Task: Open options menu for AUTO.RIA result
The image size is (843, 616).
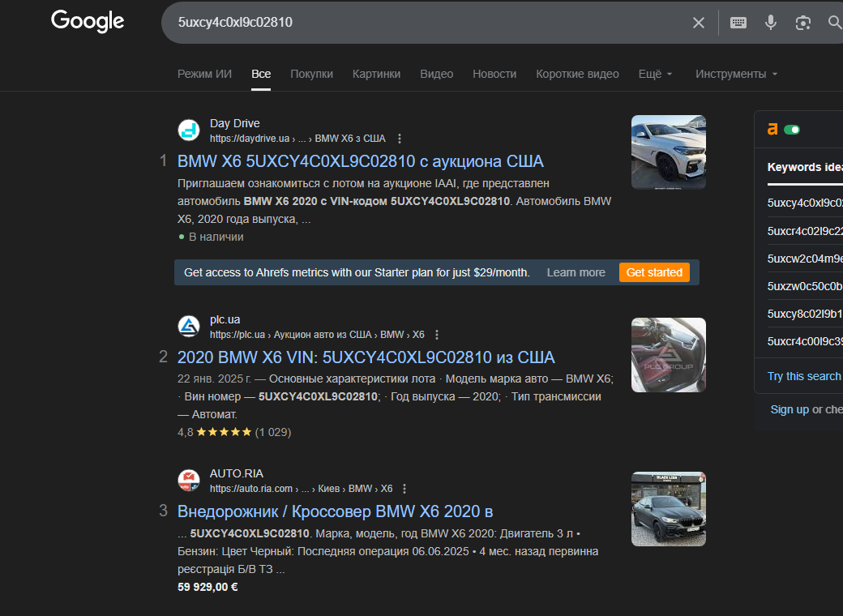Action: tap(404, 489)
